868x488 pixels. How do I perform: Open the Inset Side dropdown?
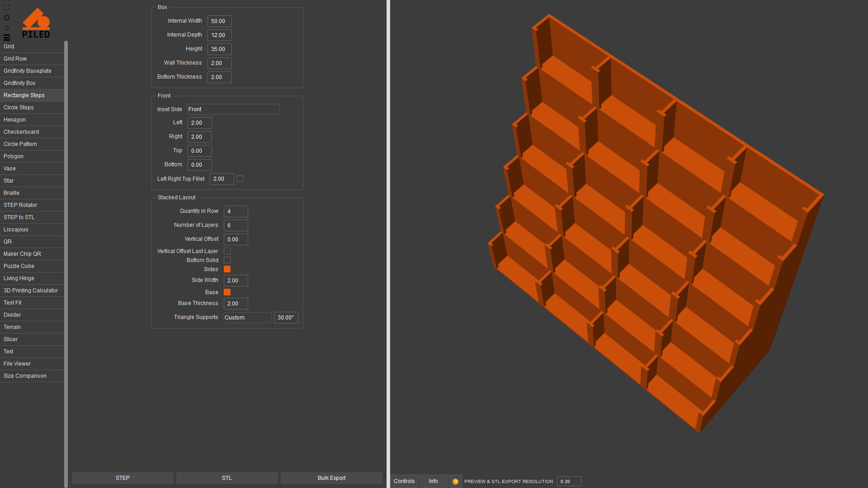(233, 109)
